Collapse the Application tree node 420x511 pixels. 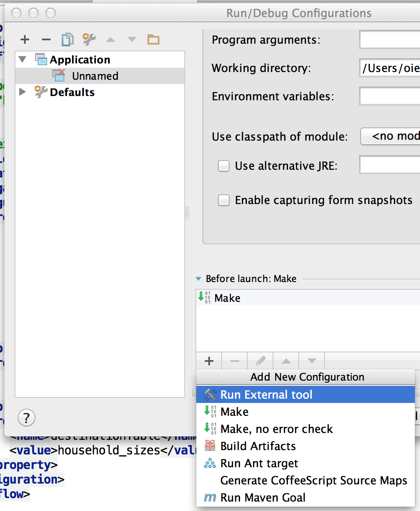[22, 60]
